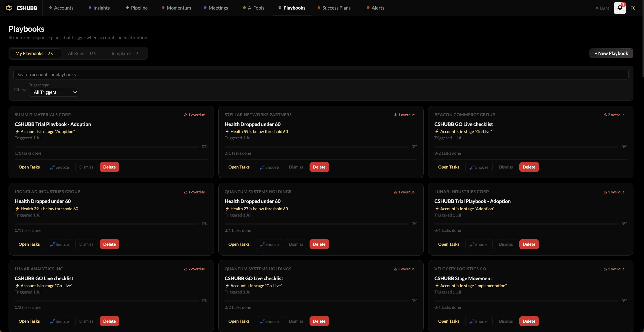
Task: Click Beacon Commerce Group 2 overdue badge
Action: click(614, 115)
